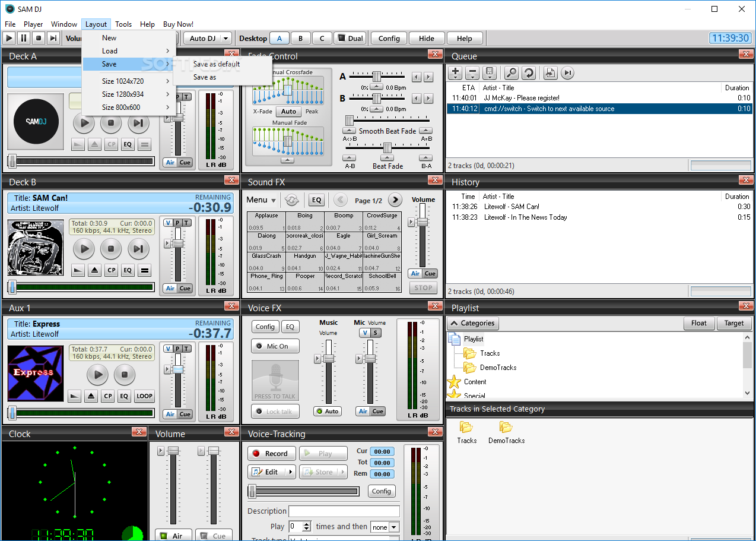
Task: Click the Voice-Tracking Description field
Action: [344, 511]
